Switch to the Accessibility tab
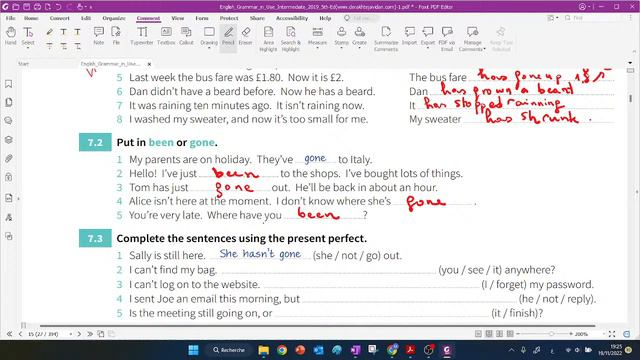 click(292, 18)
